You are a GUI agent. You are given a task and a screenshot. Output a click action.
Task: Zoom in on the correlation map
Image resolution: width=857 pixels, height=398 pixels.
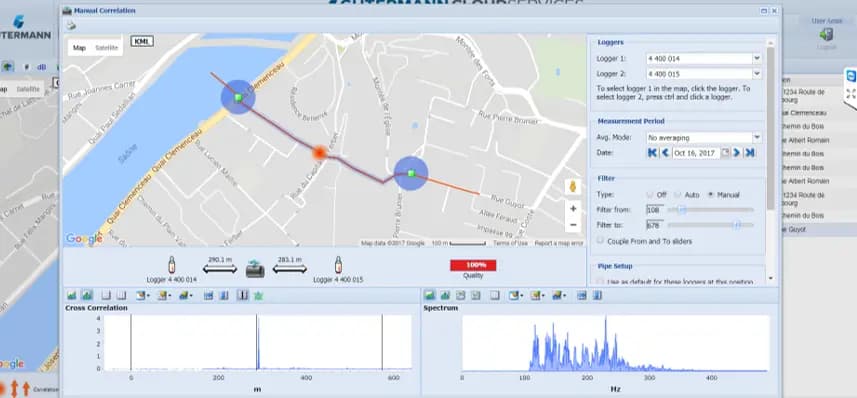tap(573, 208)
